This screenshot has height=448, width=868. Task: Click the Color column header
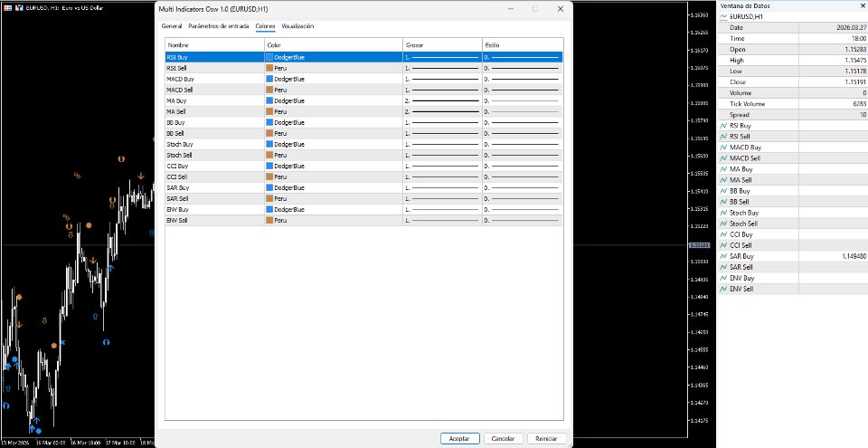pyautogui.click(x=334, y=45)
